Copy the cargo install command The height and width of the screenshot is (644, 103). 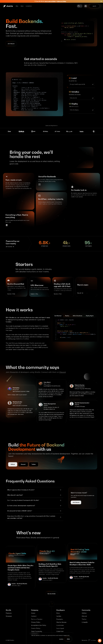[x=93, y=84]
